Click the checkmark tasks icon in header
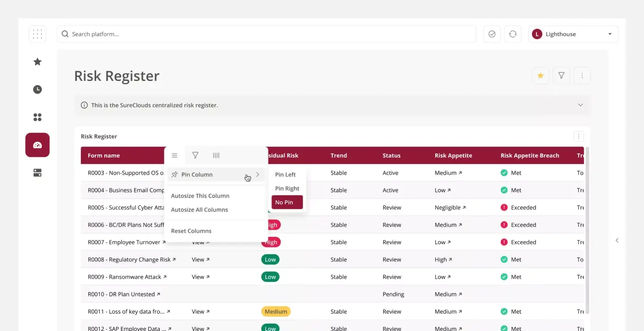The height and width of the screenshot is (331, 644). tap(492, 34)
